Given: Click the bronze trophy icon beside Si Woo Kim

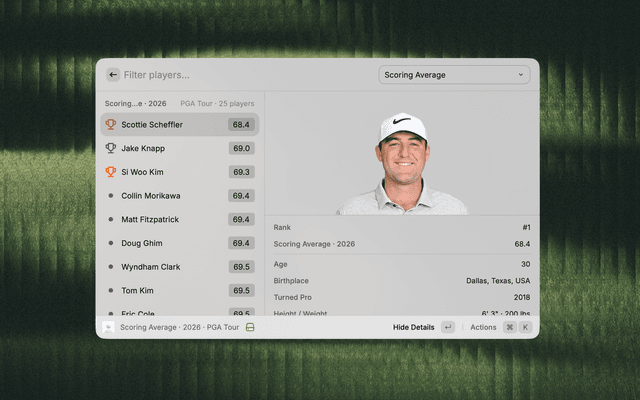Looking at the screenshot, I should point(111,172).
